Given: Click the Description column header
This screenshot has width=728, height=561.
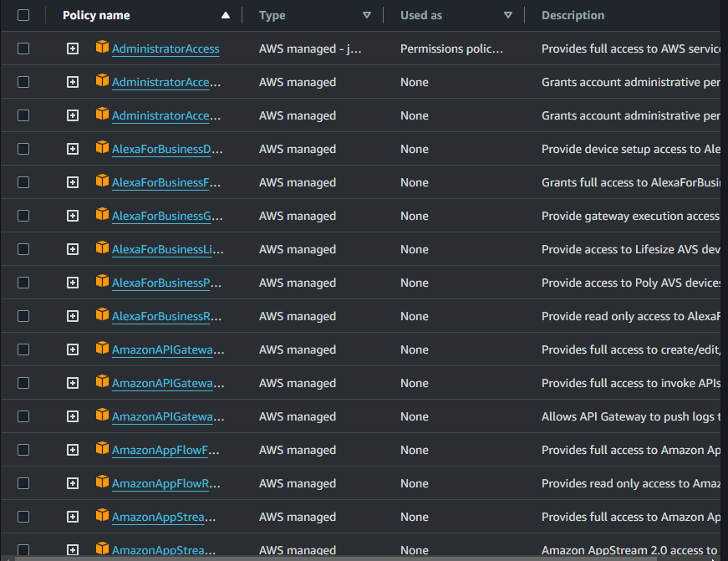Looking at the screenshot, I should 573,15.
